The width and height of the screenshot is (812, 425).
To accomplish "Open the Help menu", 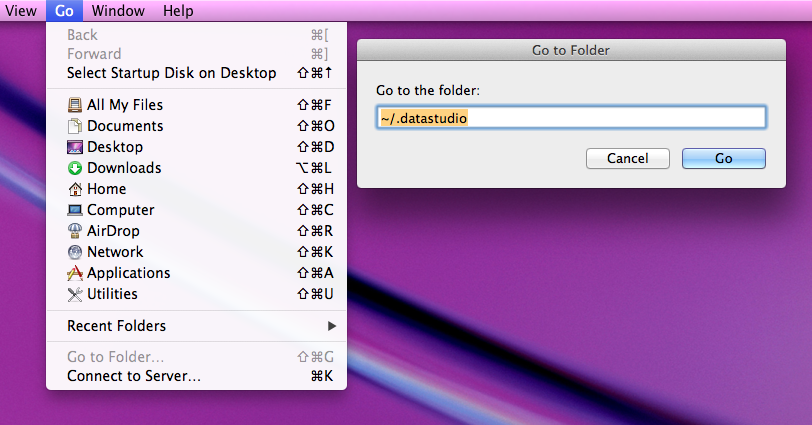I will point(178,10).
